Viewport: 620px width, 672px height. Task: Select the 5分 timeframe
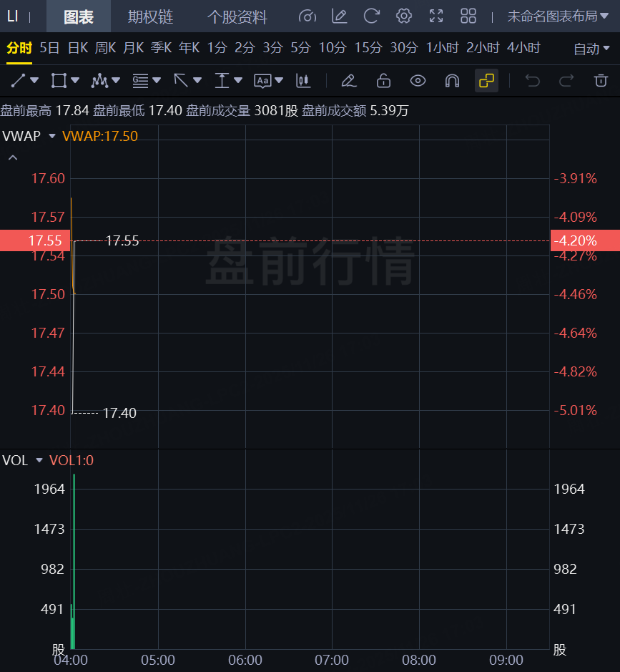(300, 47)
